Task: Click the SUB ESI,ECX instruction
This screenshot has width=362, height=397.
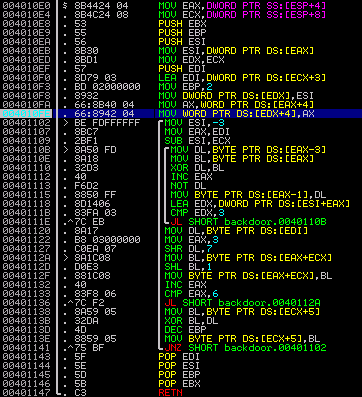Action: 197,141
